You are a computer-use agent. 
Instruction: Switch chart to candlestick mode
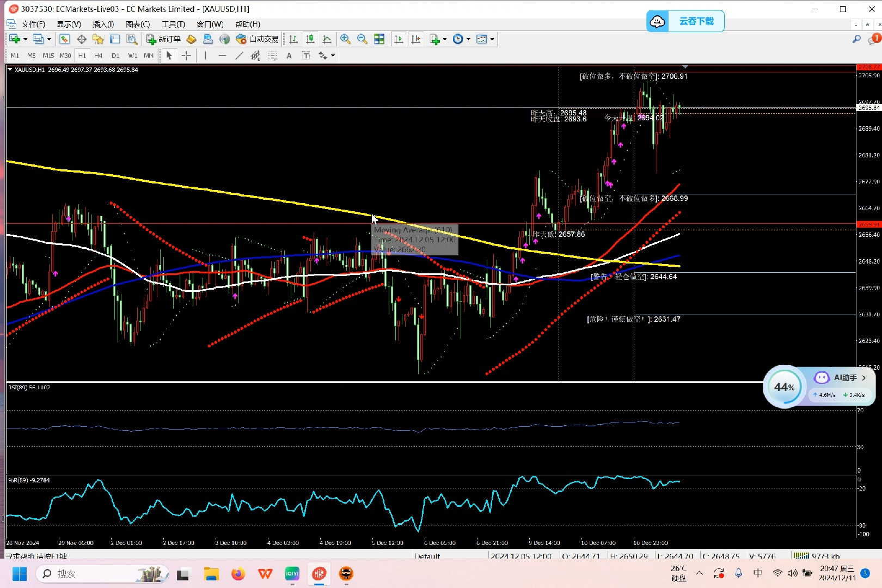(x=310, y=39)
